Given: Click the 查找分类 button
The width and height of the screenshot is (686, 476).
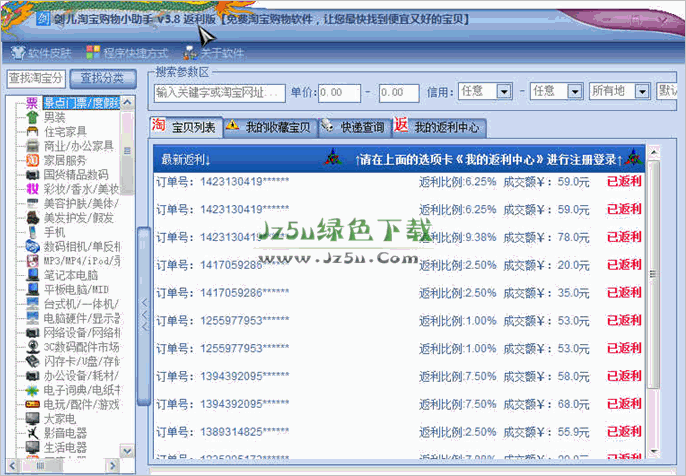Looking at the screenshot, I should (103, 78).
